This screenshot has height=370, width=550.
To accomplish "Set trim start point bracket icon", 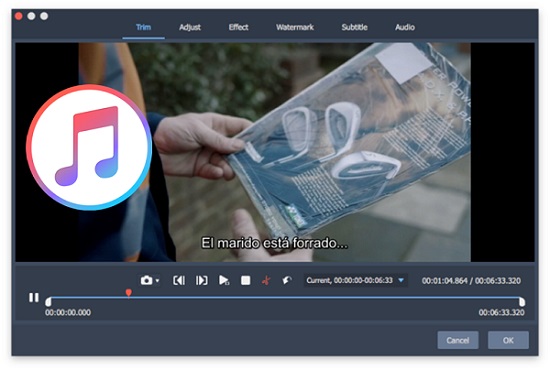I will [x=179, y=280].
